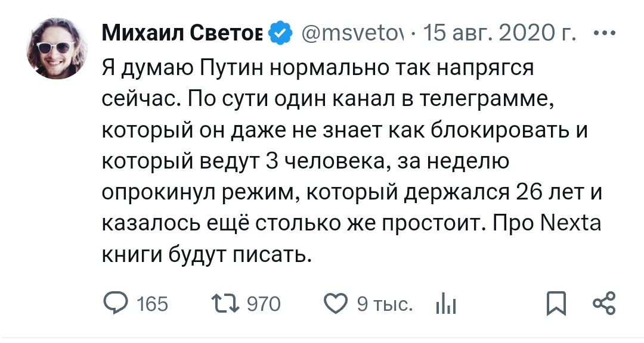
Task: Click the reply count 165
Action: pyautogui.click(x=152, y=304)
